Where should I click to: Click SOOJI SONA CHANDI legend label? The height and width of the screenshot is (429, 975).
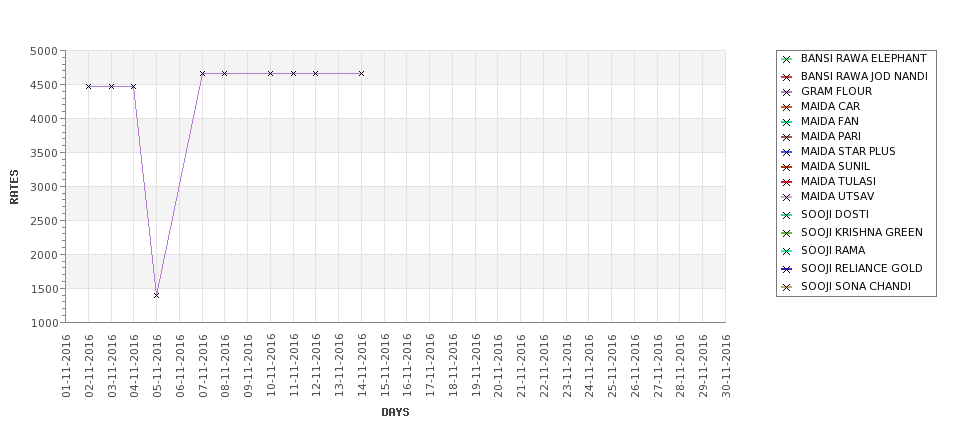coord(856,286)
